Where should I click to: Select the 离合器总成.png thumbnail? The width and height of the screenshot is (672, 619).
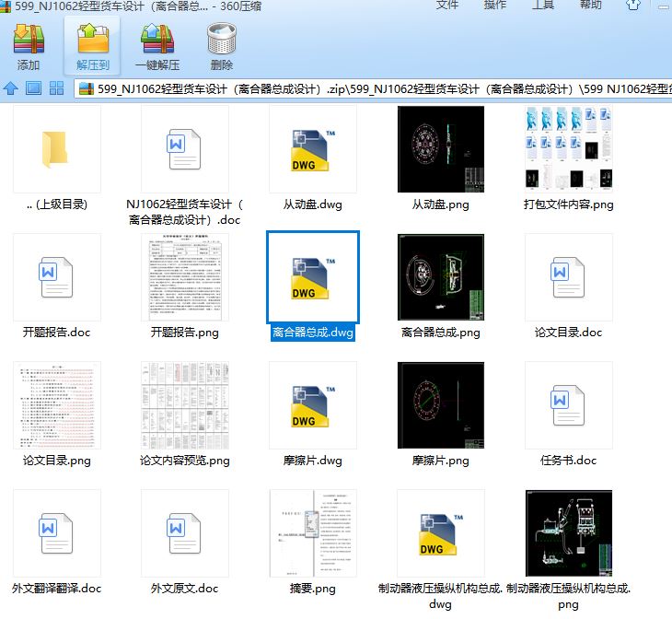coord(440,277)
